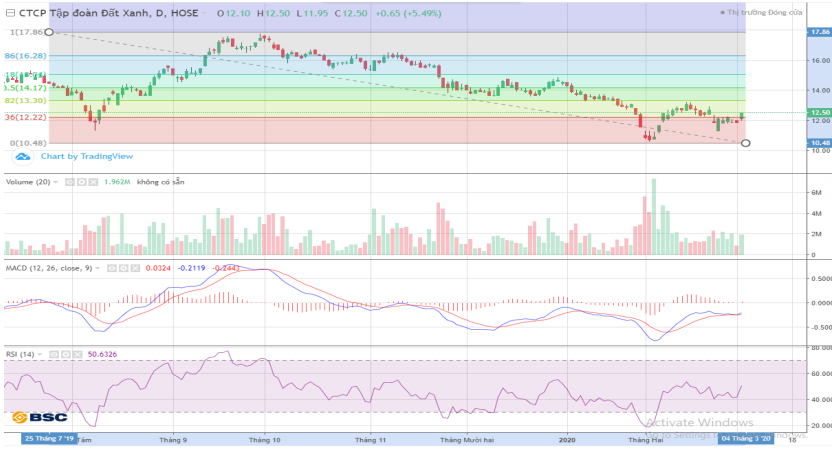Open MACD indicator settings gear
The height and width of the screenshot is (451, 832).
123,268
